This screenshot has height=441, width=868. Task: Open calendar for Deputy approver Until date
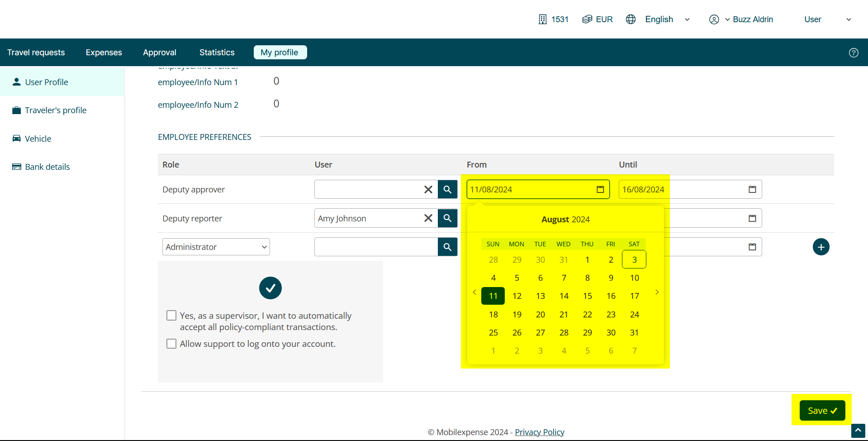[752, 189]
